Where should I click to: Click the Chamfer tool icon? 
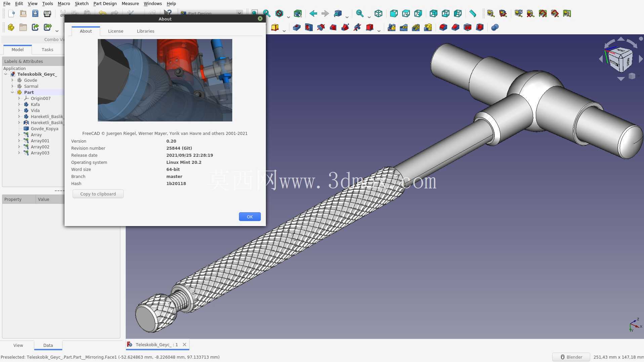tap(455, 27)
